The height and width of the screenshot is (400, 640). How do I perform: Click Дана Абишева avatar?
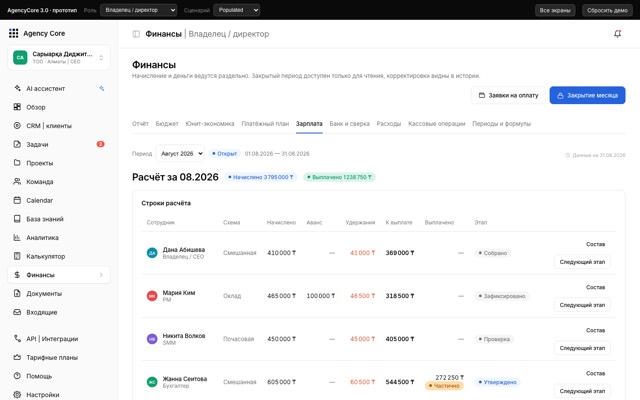[152, 253]
